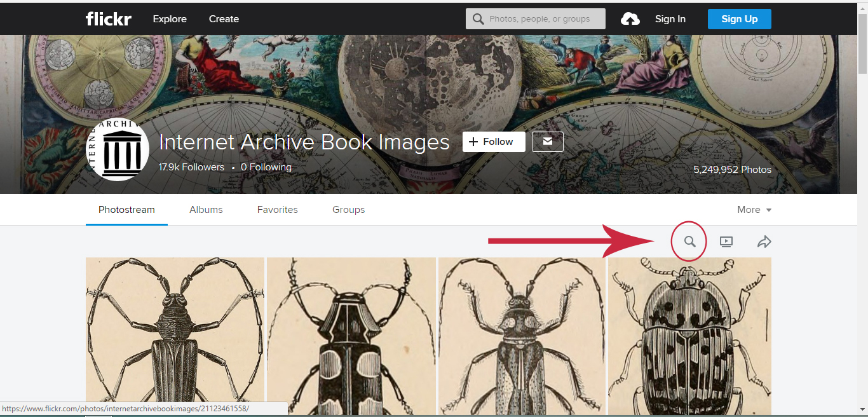Open the Internet Archive profile avatar
This screenshot has height=417, width=868.
click(118, 149)
